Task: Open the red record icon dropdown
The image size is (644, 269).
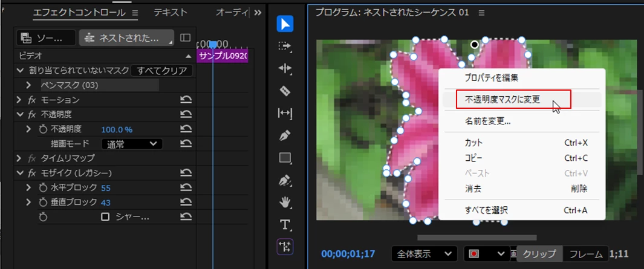Action: [487, 254]
